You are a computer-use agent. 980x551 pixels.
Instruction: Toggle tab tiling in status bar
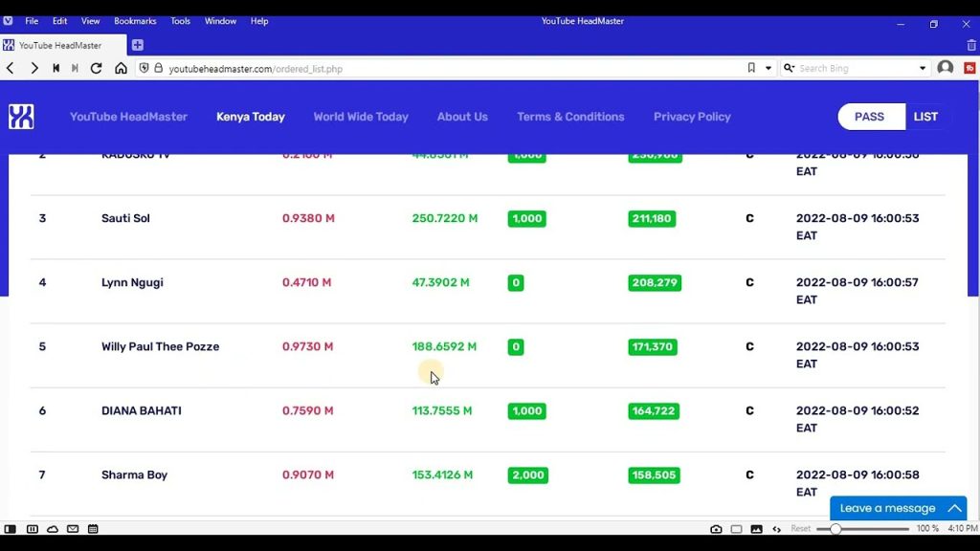click(33, 529)
